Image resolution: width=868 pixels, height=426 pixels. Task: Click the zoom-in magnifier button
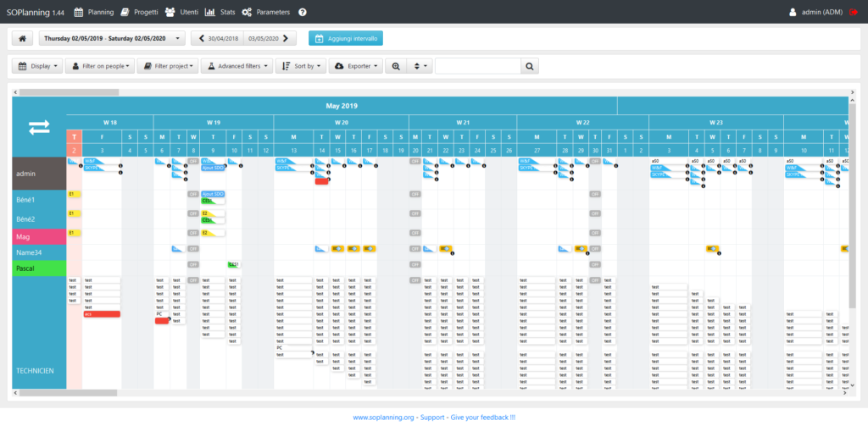(396, 66)
